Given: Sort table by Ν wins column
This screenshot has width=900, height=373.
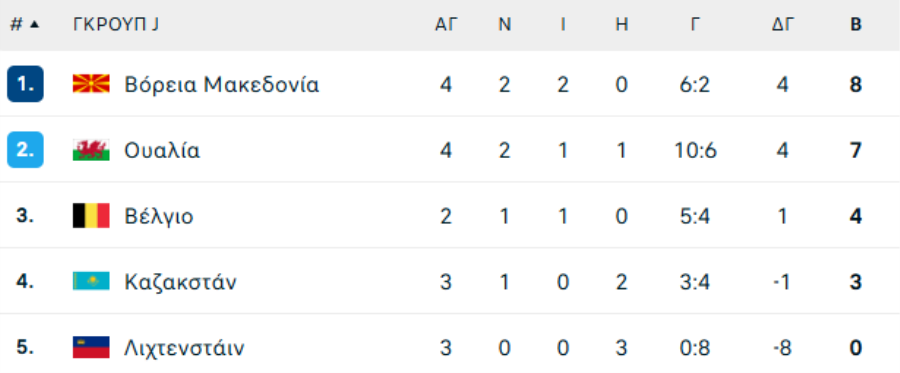Looking at the screenshot, I should 505,24.
